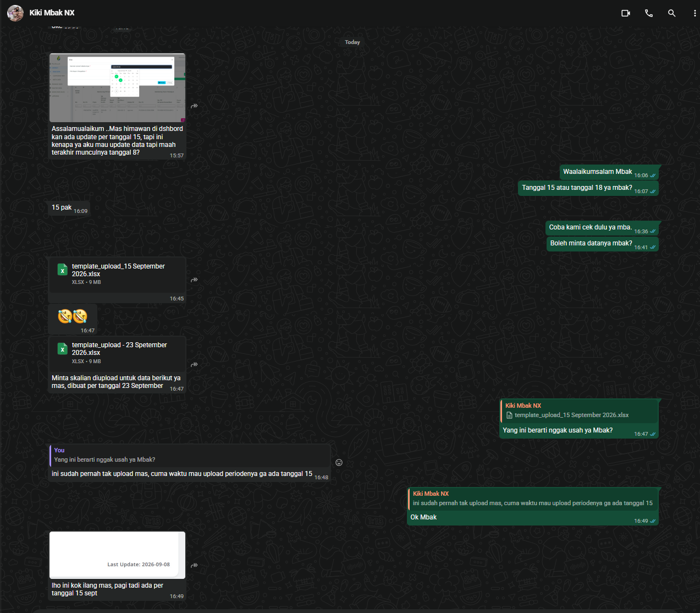Jump to quoted message above 'Ok Mbak'
The height and width of the screenshot is (613, 700).
pyautogui.click(x=533, y=499)
